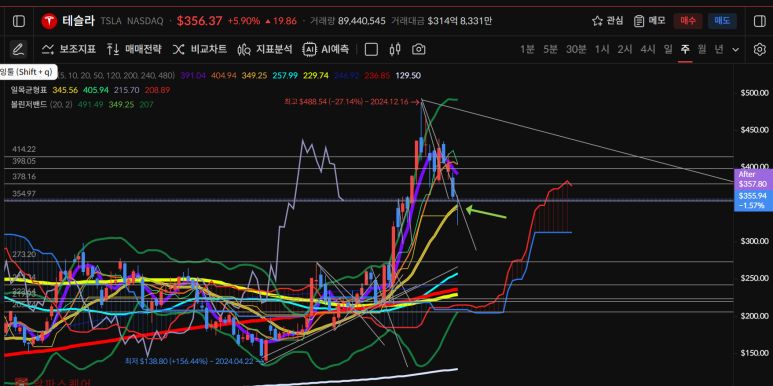Click moving average value 404.94
The image size is (773, 386).
point(223,75)
